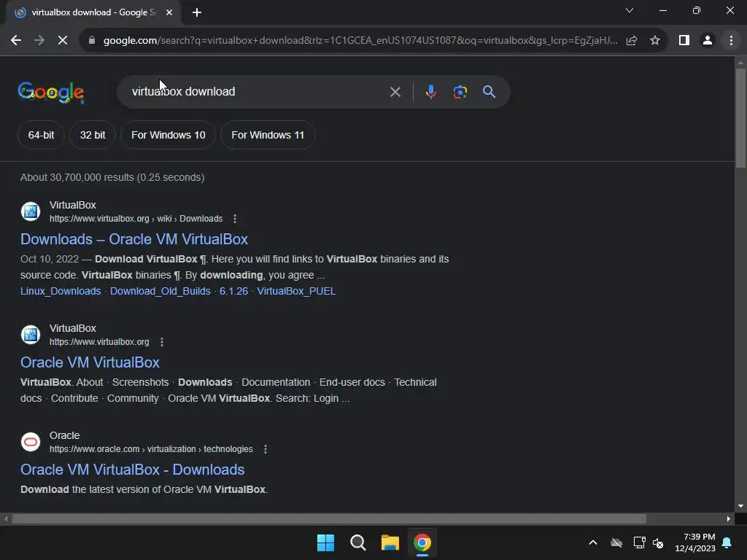Show hidden system tray icons

click(593, 542)
